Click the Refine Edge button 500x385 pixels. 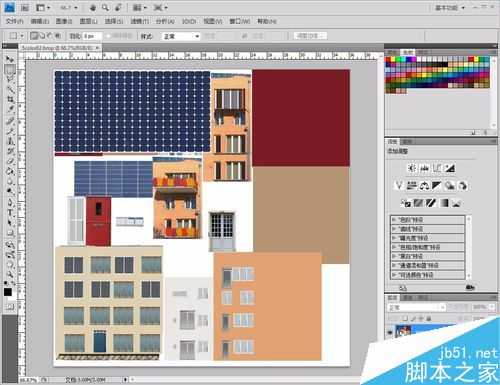tap(310, 35)
